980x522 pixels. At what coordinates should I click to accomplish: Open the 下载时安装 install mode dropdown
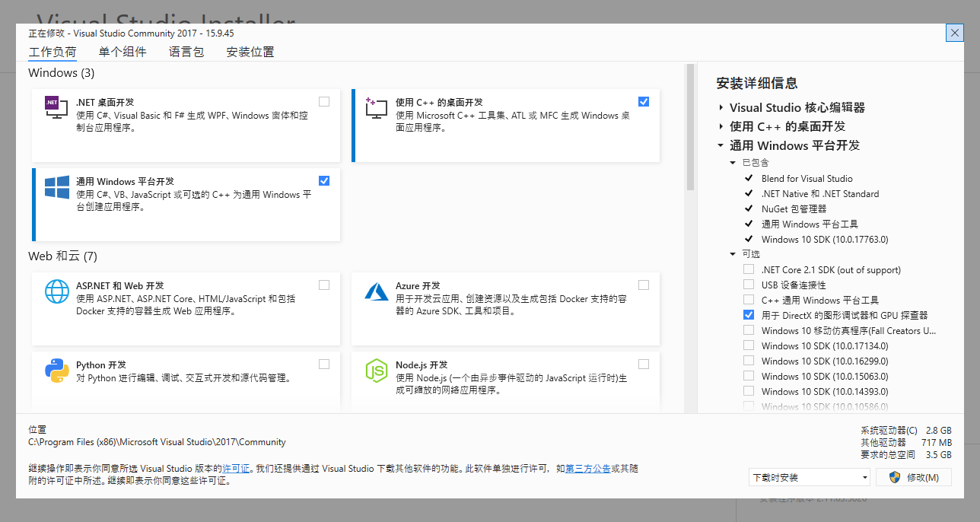tap(810, 478)
